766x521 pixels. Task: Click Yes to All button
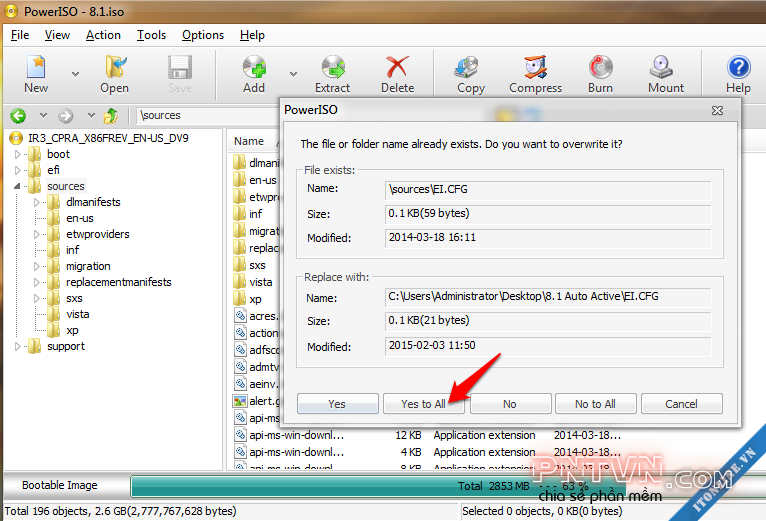[424, 404]
